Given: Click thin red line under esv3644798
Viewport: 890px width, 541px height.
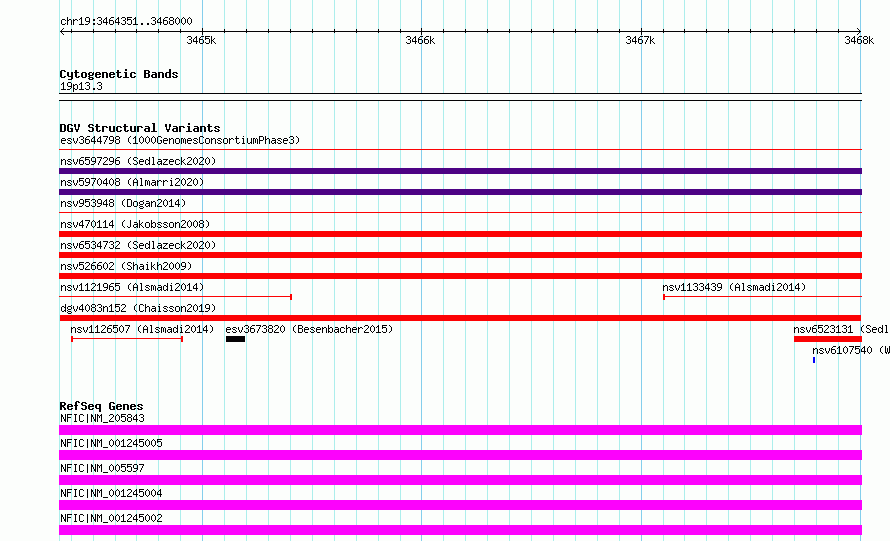Looking at the screenshot, I should [x=460, y=150].
